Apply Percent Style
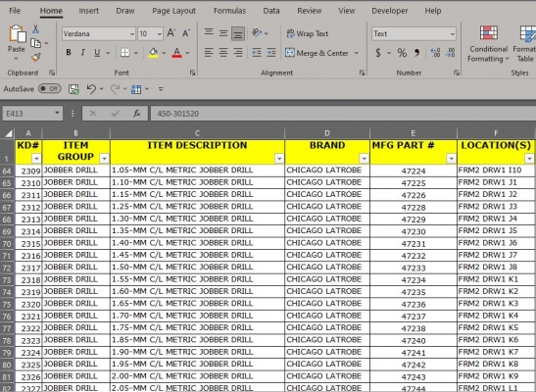This screenshot has width=536, height=392. 402,53
